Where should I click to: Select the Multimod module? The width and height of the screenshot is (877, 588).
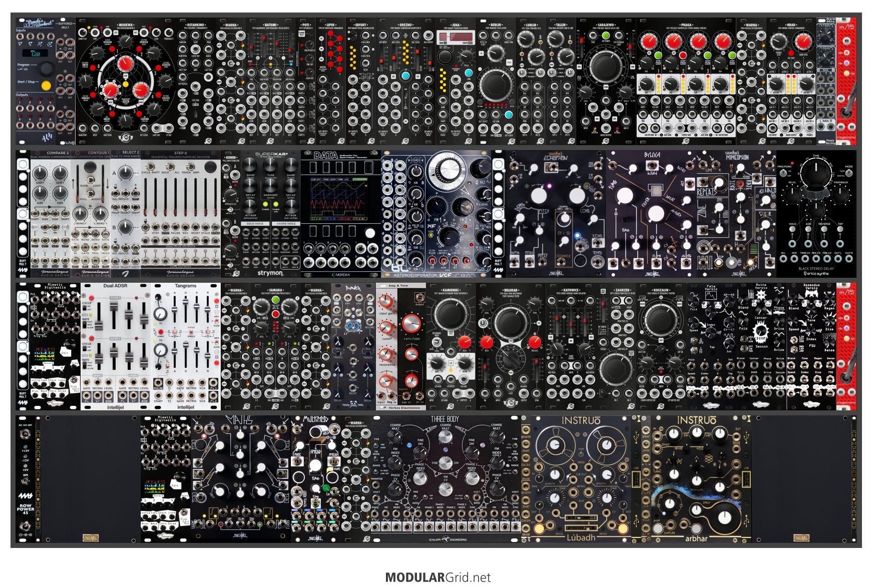click(316, 479)
